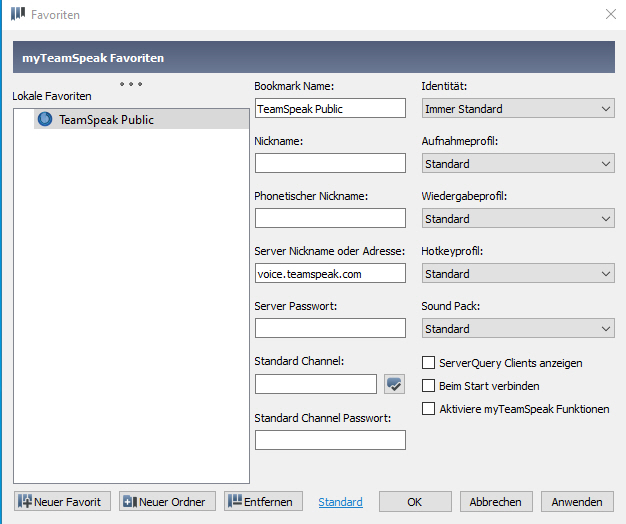This screenshot has height=524, width=626.
Task: Create a folder with Neuer Ordner
Action: click(x=167, y=501)
